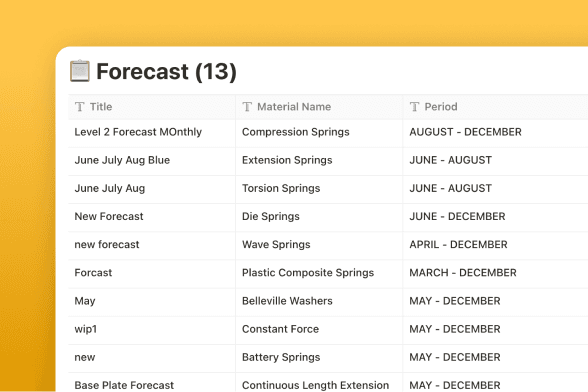Click the Forecast (13) page heading

(x=166, y=71)
